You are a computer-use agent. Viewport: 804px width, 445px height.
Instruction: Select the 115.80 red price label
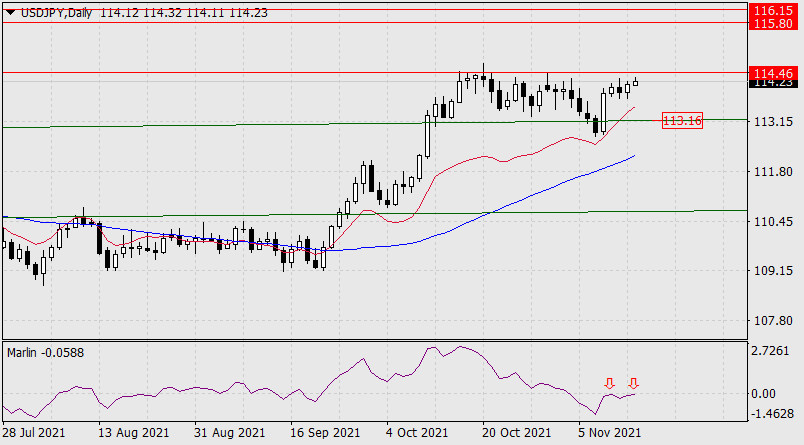[773, 24]
